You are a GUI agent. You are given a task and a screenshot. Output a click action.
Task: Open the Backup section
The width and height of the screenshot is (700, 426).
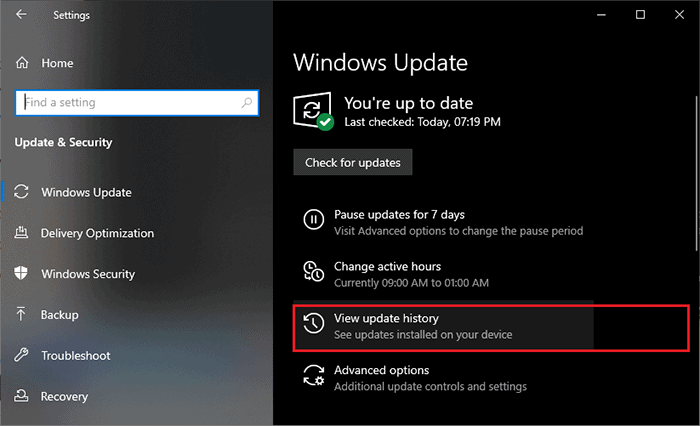point(59,315)
